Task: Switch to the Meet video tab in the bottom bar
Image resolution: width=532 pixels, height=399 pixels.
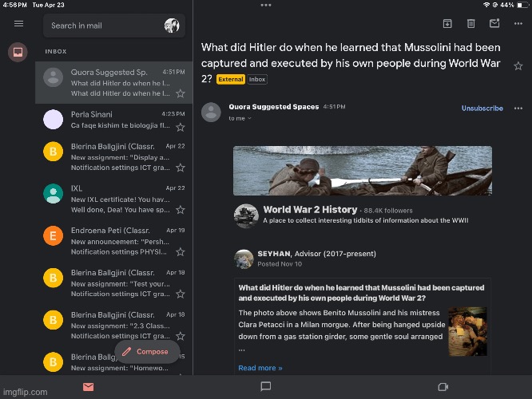Action: click(x=443, y=387)
